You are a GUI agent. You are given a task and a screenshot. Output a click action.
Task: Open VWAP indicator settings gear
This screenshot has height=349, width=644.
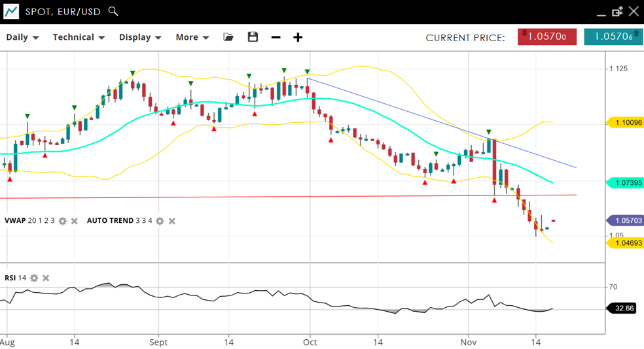pos(63,221)
